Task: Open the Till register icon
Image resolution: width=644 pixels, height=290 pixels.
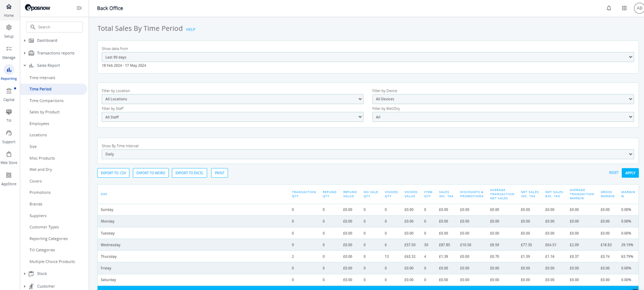Action: pos(9,112)
